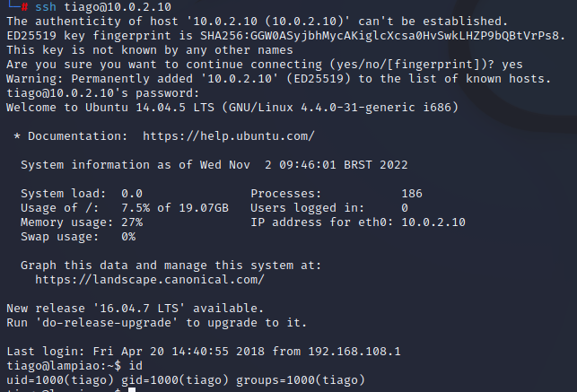Click the Welcome to Ubuntu 14.04.5 LTS line
The image size is (577, 392).
click(233, 108)
